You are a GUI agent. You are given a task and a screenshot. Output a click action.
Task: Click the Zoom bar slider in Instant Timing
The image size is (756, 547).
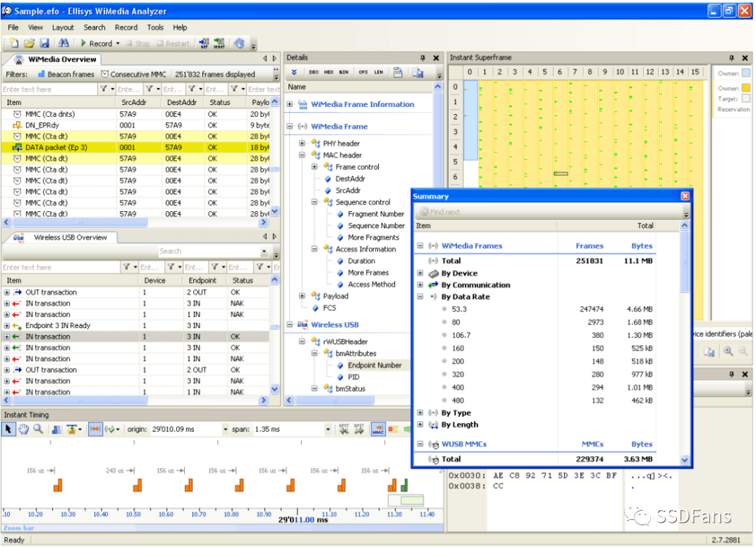[x=223, y=528]
